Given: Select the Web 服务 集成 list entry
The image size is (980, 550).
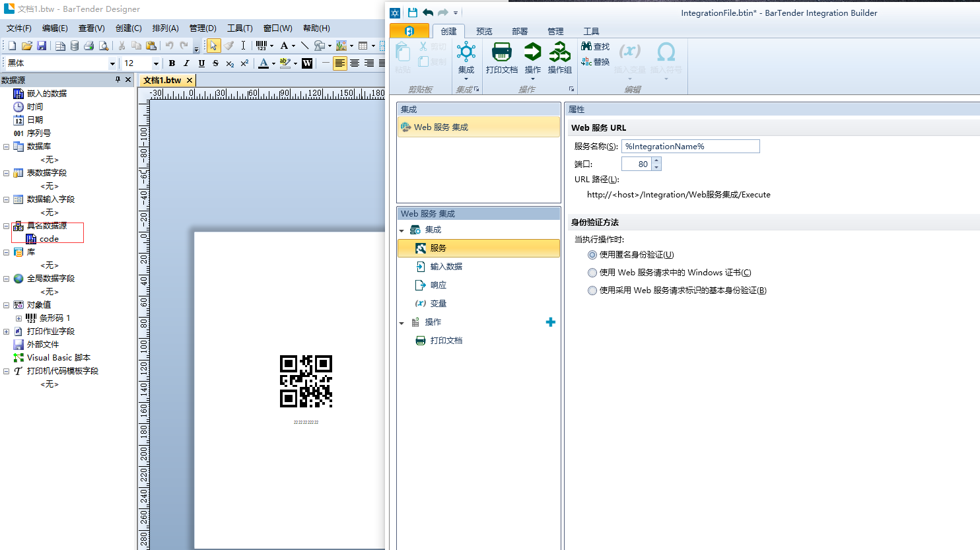Looking at the screenshot, I should 440,127.
